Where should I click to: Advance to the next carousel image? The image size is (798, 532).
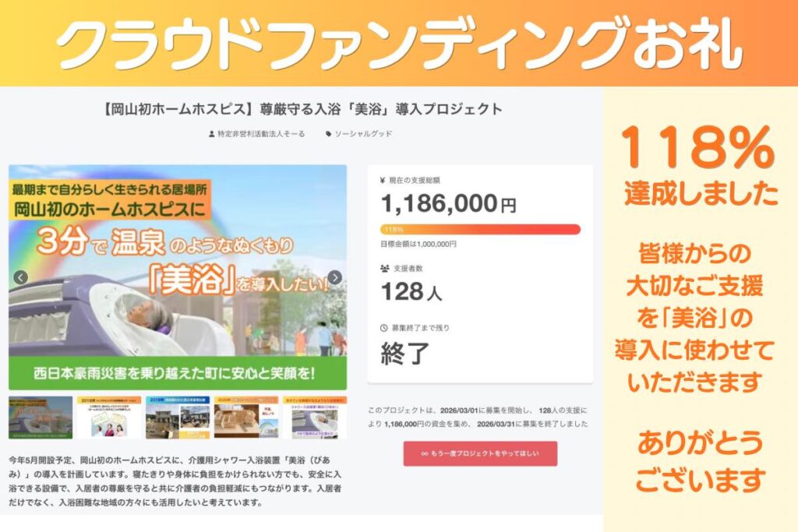click(334, 277)
